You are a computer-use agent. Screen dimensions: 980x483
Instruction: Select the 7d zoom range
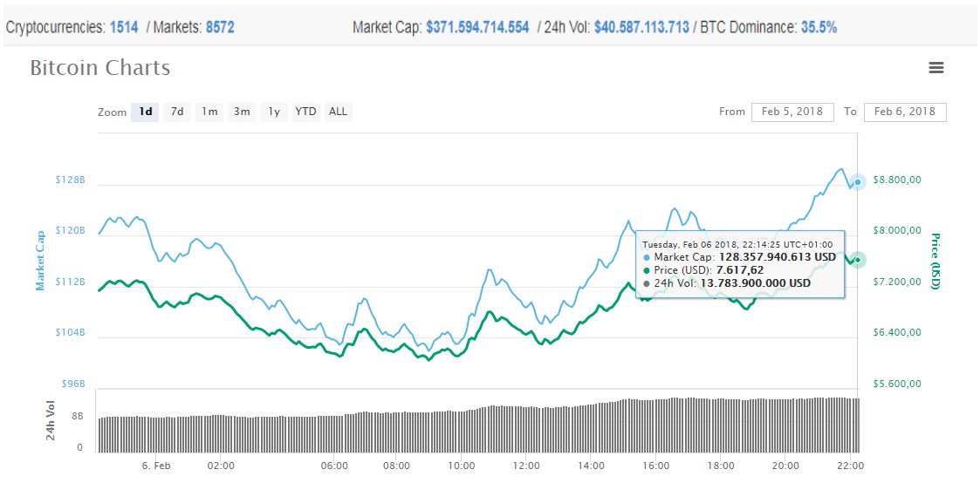pyautogui.click(x=177, y=112)
